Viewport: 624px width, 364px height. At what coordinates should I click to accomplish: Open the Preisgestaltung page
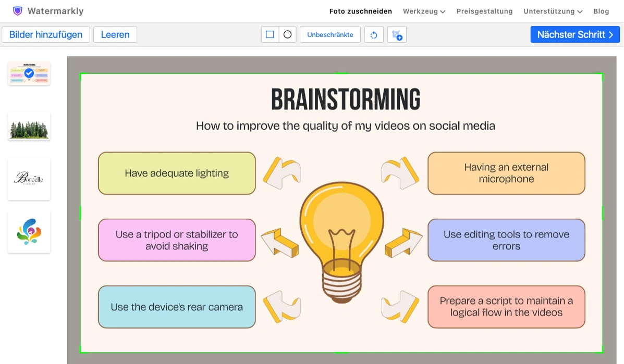point(484,11)
